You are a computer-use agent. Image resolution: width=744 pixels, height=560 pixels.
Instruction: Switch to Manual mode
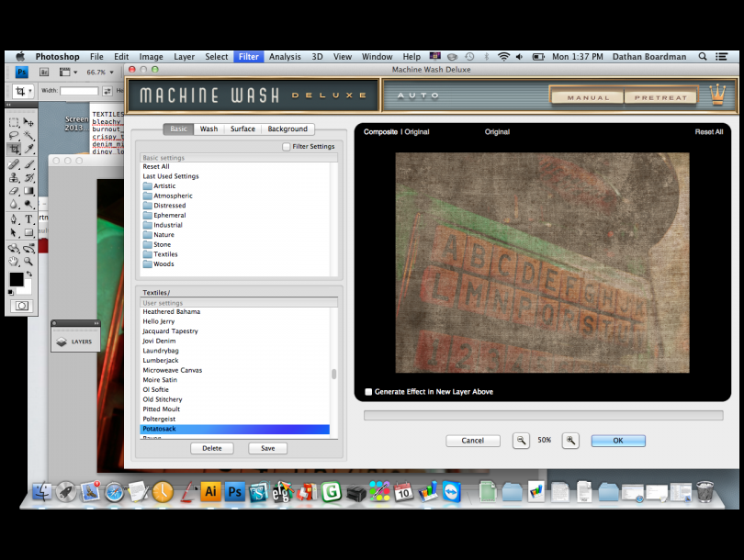(588, 97)
